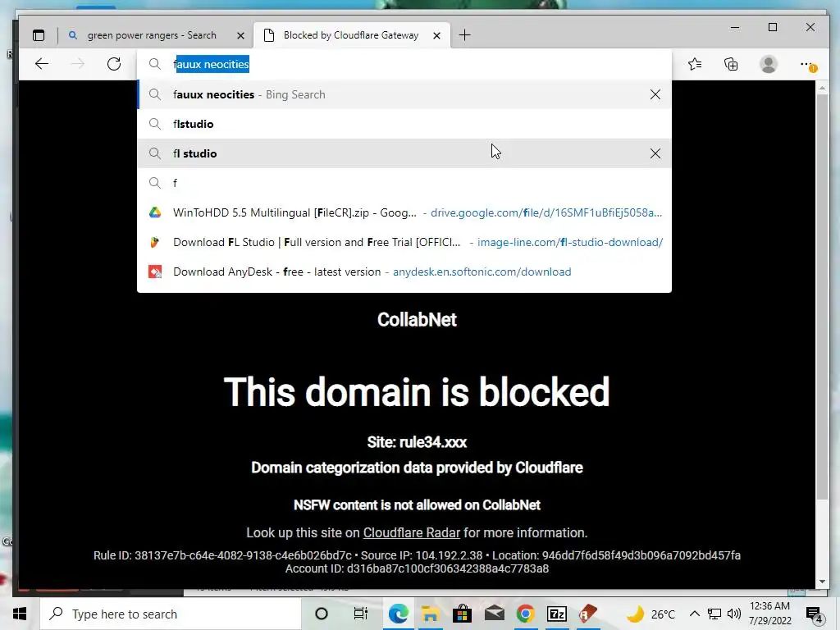Open the browser profile avatar

769,64
